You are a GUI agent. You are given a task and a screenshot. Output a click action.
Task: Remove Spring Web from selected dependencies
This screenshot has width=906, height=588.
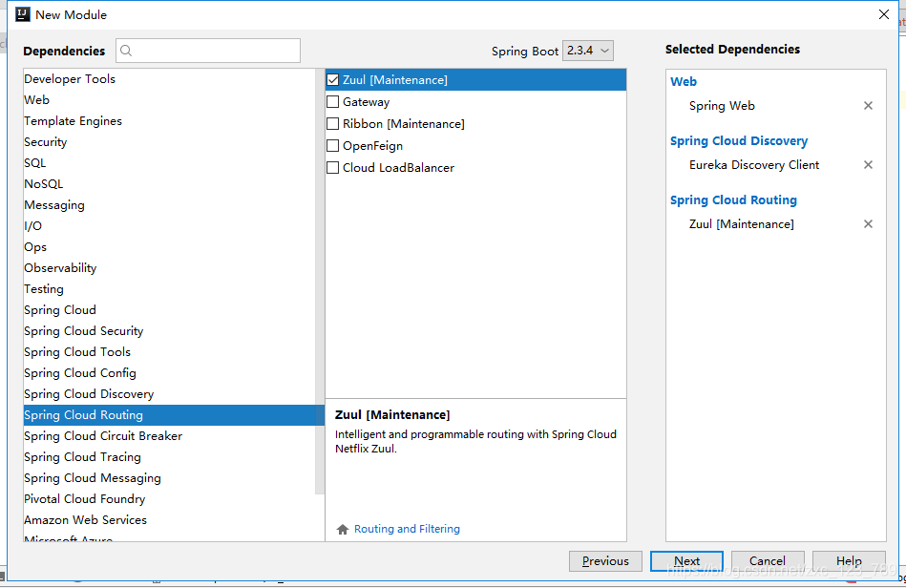tap(868, 106)
